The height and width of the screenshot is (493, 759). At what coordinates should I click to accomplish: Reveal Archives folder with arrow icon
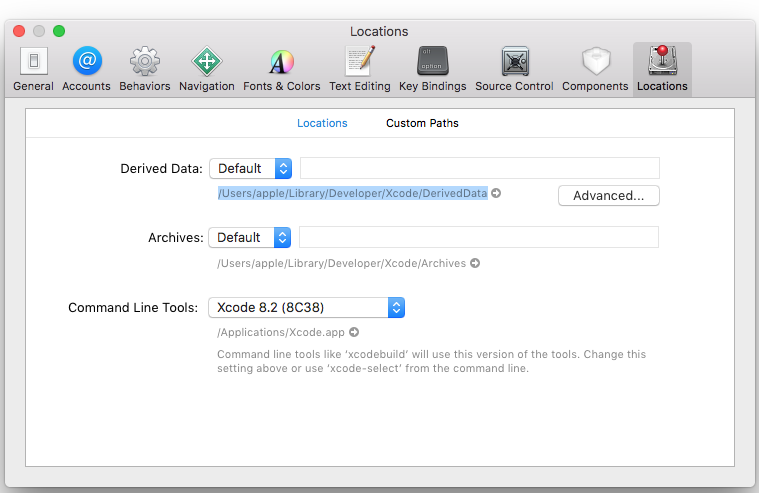point(475,263)
